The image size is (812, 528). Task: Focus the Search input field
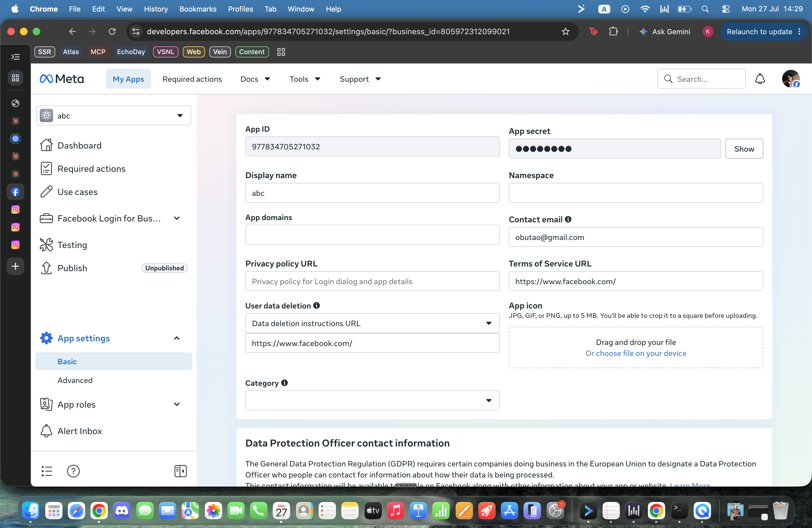point(701,79)
